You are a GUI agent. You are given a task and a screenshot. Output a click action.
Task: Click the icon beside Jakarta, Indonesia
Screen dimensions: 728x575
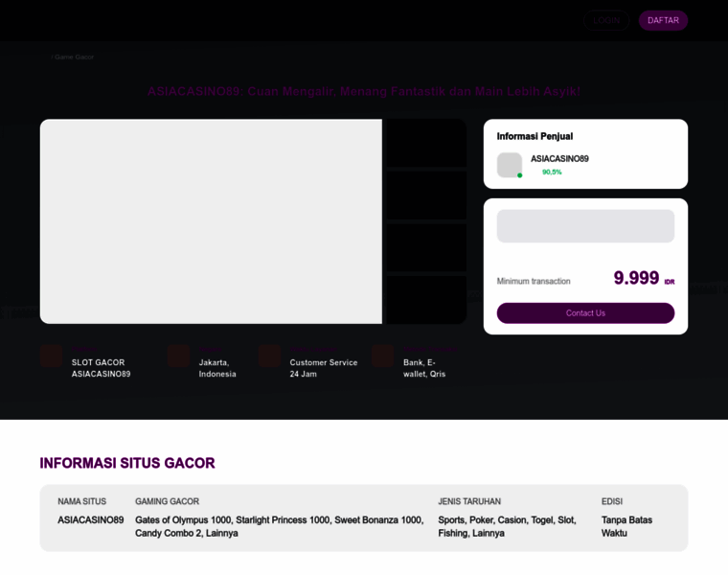[x=178, y=356]
